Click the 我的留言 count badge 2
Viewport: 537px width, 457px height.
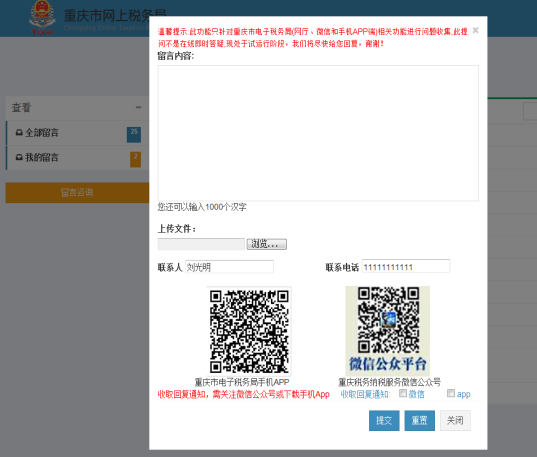(x=135, y=159)
